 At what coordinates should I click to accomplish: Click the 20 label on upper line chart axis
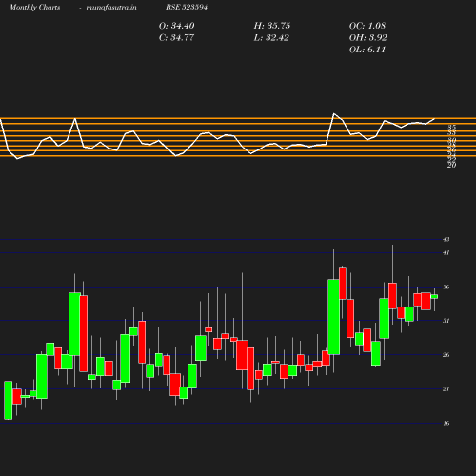[x=452, y=165]
